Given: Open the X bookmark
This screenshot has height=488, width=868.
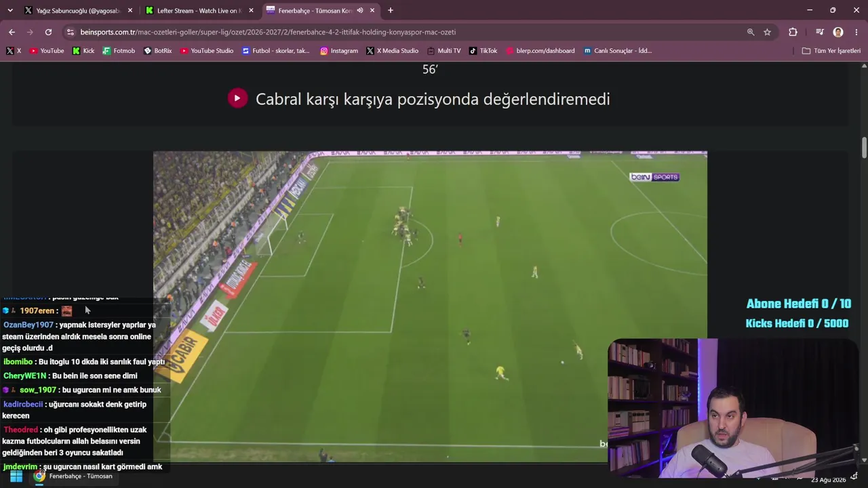Looking at the screenshot, I should (14, 51).
